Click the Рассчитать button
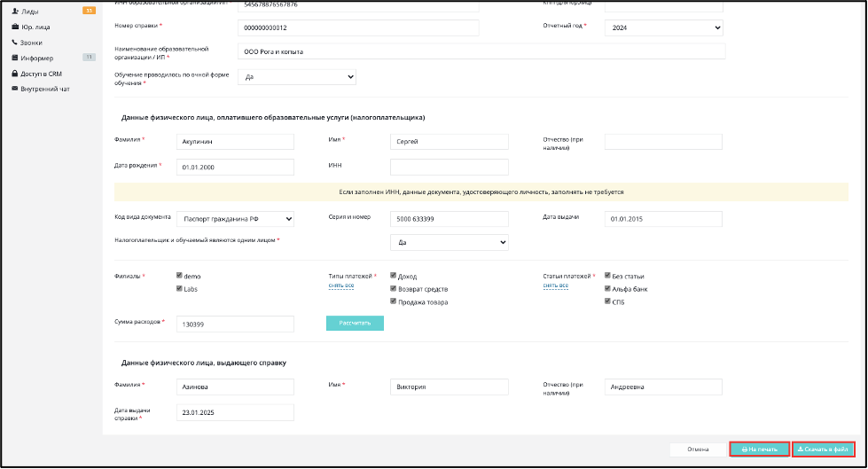The height and width of the screenshot is (469, 868). tap(355, 323)
